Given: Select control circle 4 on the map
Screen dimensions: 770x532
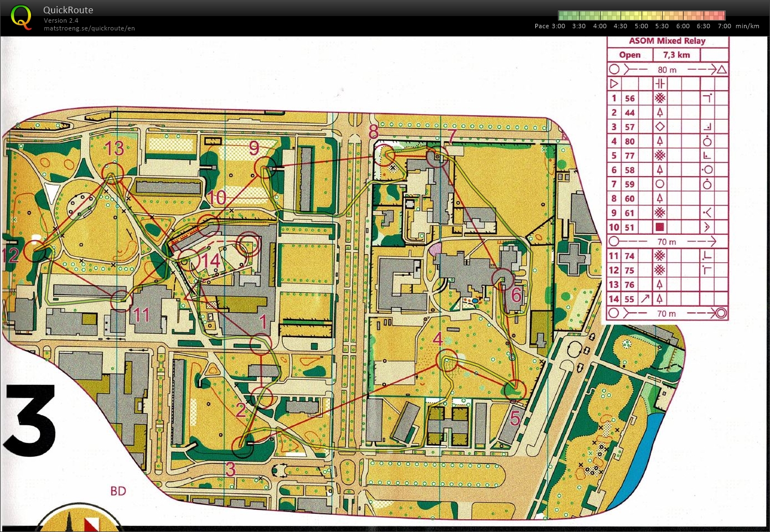Looking at the screenshot, I should [x=447, y=360].
